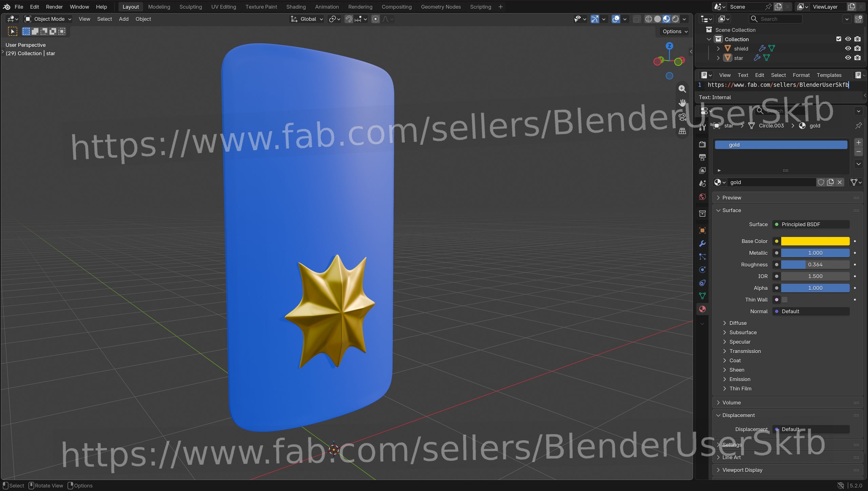Open the View Layer properties tab

pos(702,170)
